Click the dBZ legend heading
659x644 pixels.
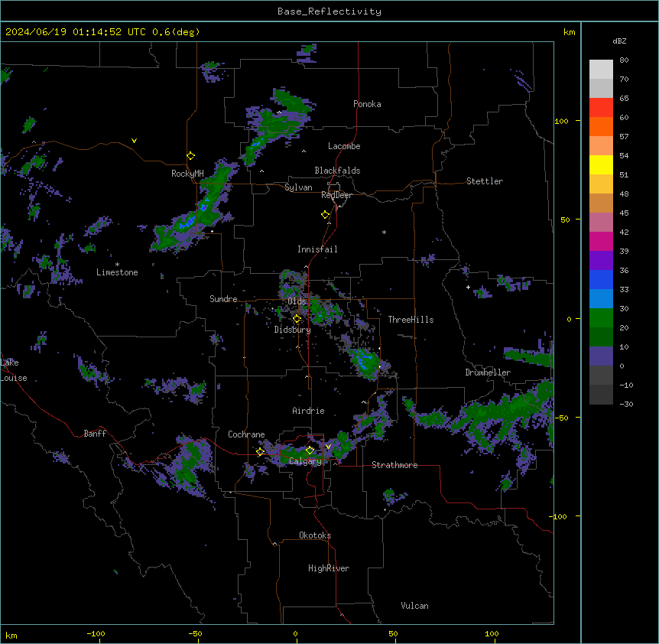(x=619, y=41)
